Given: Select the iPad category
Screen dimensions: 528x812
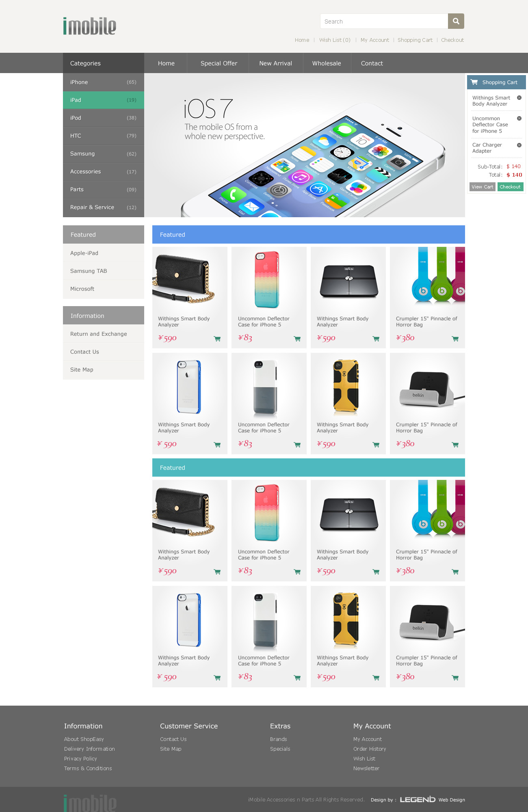Looking at the screenshot, I should click(104, 100).
